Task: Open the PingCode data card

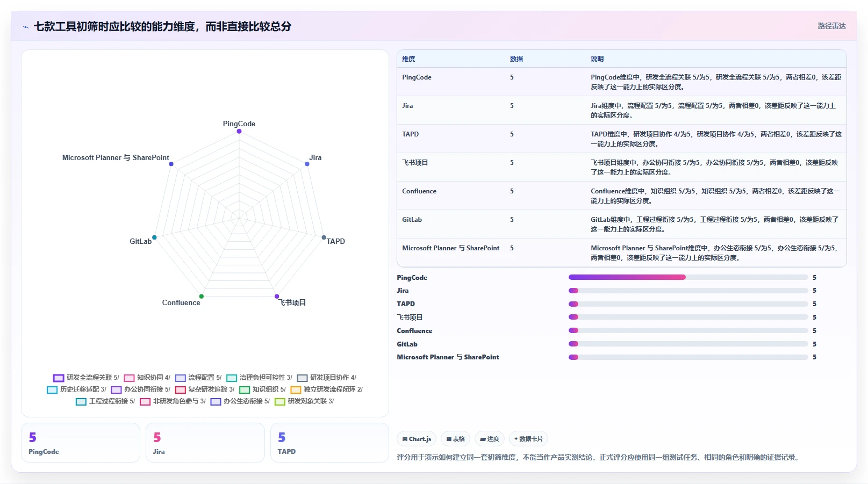Action: click(81, 443)
